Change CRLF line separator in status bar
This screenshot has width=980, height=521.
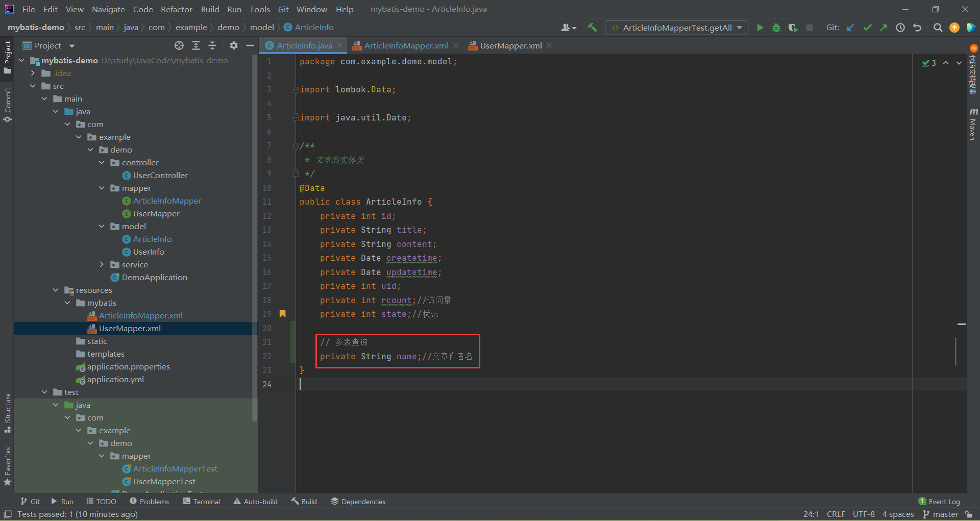[x=836, y=514]
